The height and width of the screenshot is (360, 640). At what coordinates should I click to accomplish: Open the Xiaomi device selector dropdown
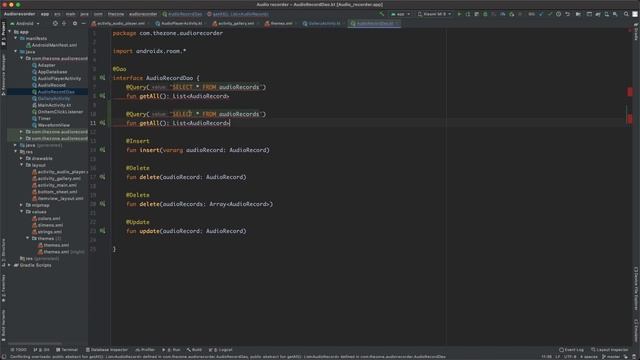435,14
